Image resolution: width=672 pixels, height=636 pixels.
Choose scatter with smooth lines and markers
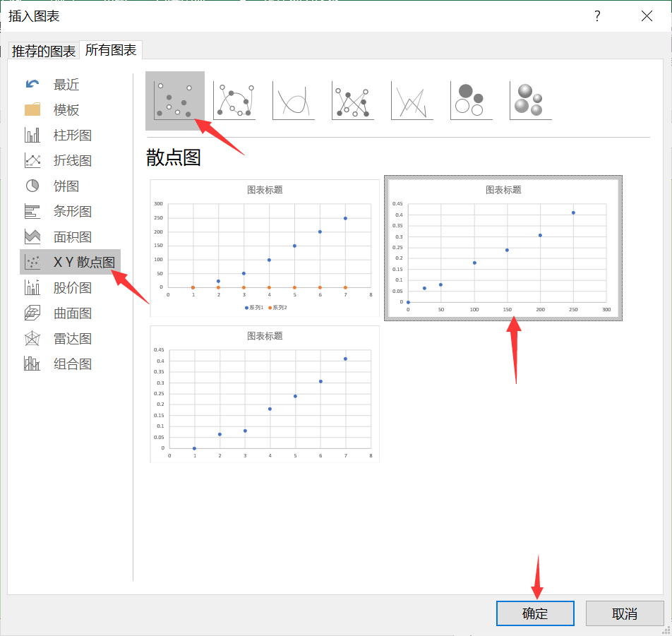234,101
